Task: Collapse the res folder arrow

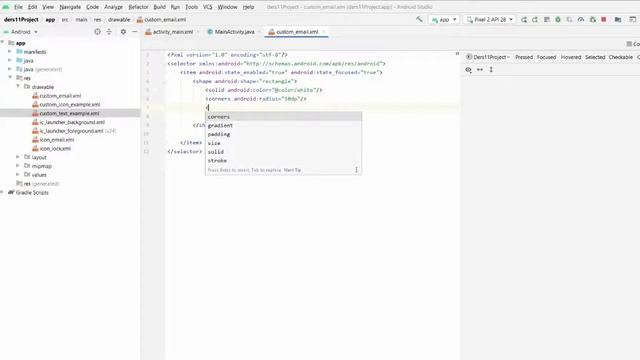Action: (x=10, y=78)
